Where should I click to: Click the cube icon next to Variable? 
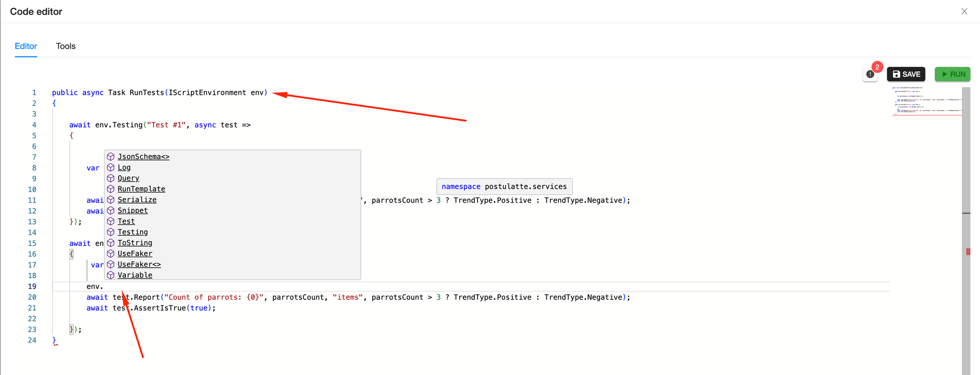111,275
